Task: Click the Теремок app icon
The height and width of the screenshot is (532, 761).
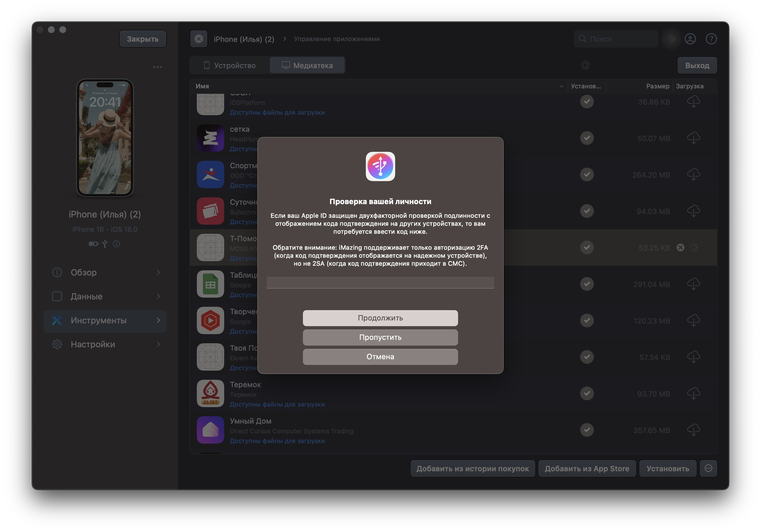Action: 211,393
